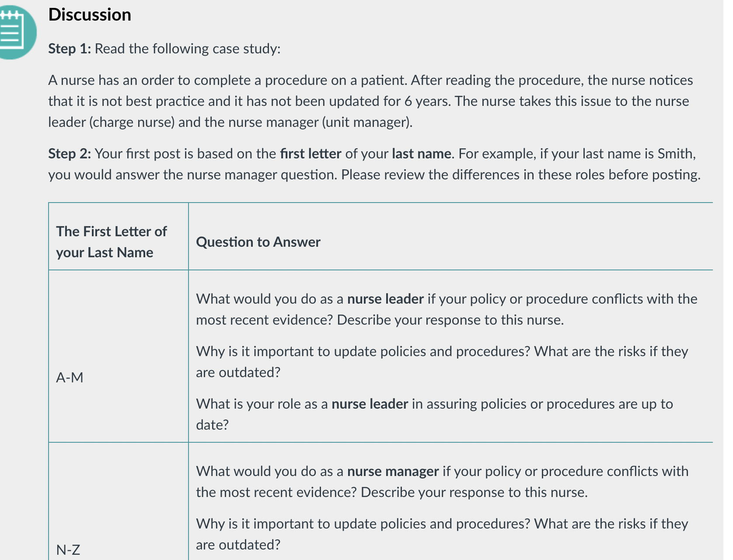Click the case study paragraph
This screenshot has width=733, height=560.
tap(370, 101)
